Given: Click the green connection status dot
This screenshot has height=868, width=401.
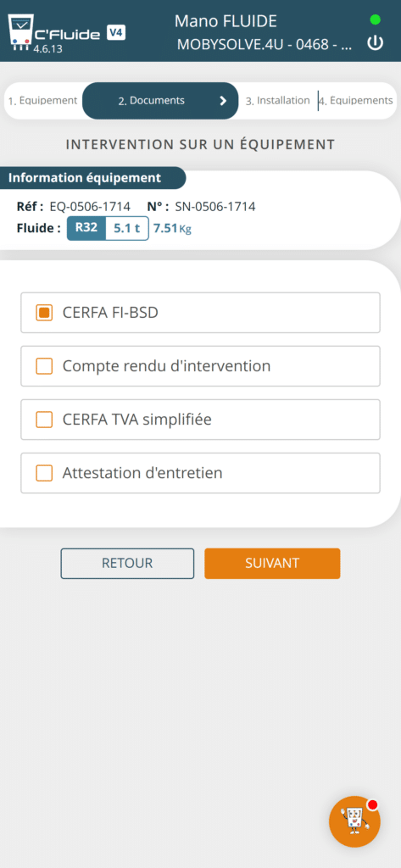Looking at the screenshot, I should click(x=375, y=20).
